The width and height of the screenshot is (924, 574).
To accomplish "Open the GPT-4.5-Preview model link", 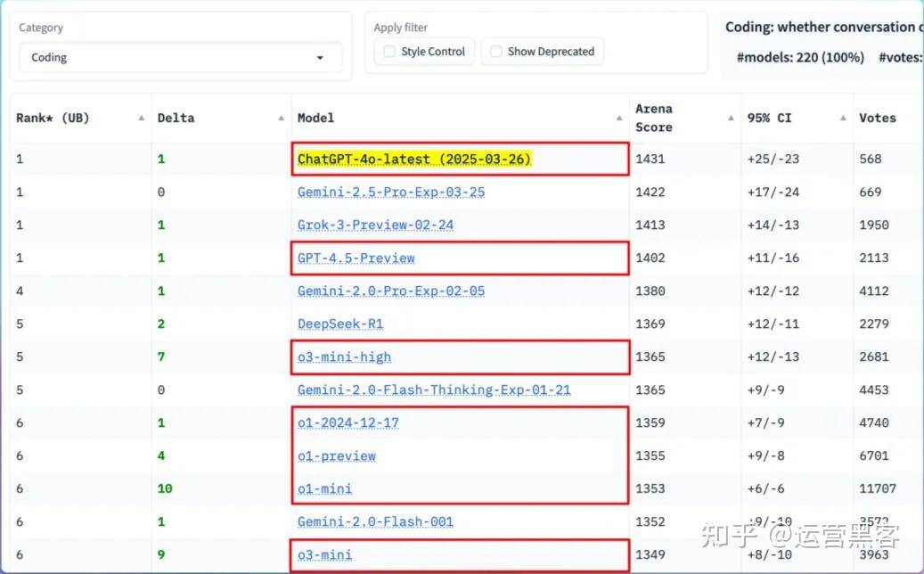I will tap(356, 258).
